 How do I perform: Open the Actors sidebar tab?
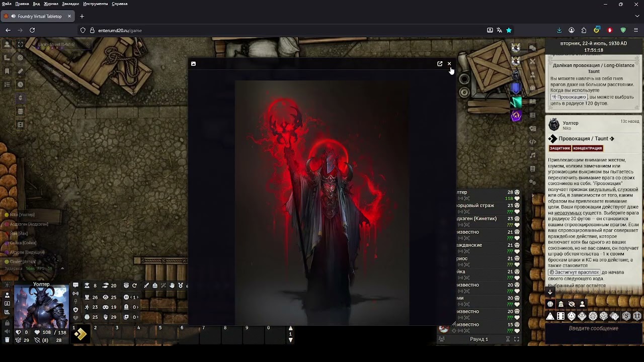pyautogui.click(x=533, y=75)
